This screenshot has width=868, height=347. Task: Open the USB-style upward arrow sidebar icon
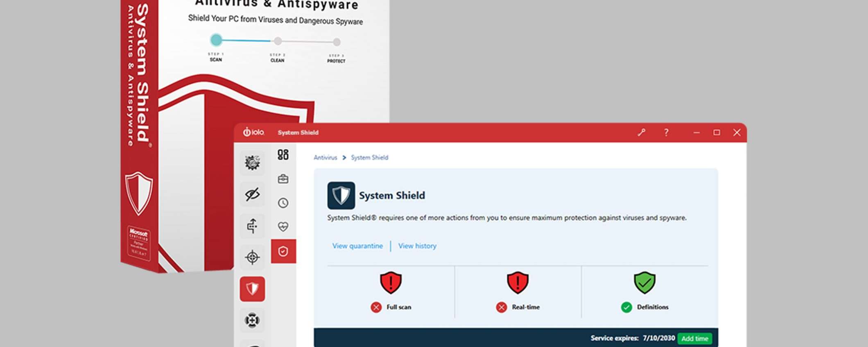252,226
